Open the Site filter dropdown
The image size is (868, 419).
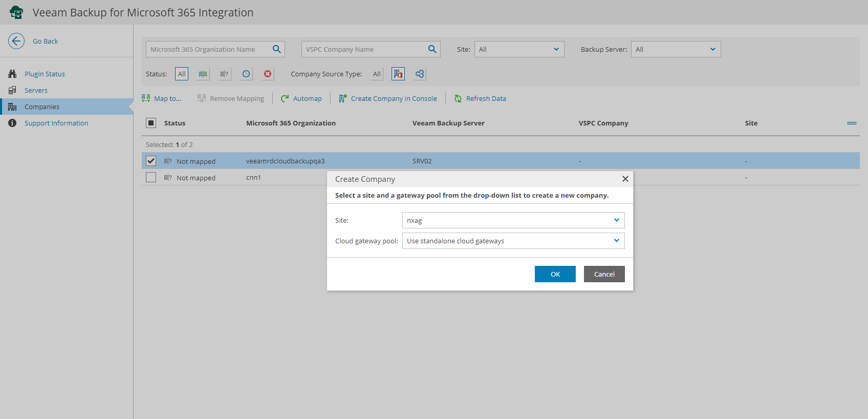point(519,49)
